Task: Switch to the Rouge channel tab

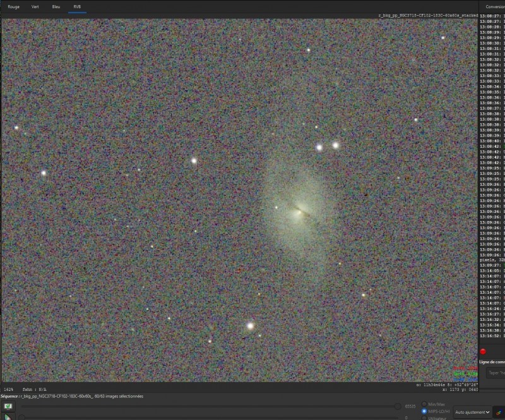Action: pos(13,7)
